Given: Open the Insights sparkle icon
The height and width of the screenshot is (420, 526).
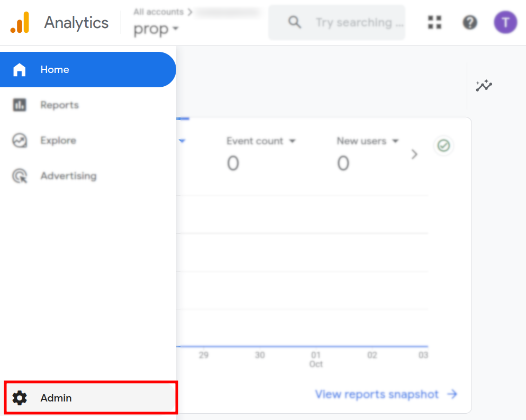Looking at the screenshot, I should click(x=484, y=86).
